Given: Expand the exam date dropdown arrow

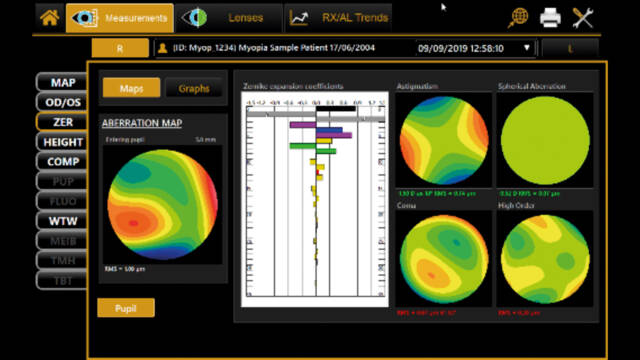Looking at the screenshot, I should (x=527, y=48).
